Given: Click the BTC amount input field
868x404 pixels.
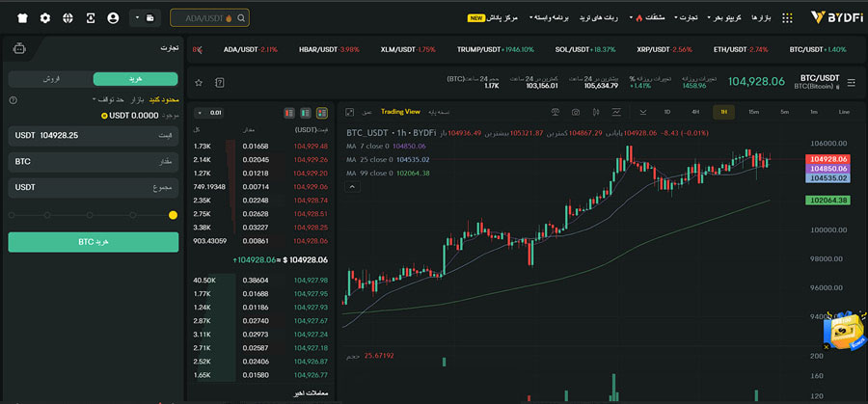Looking at the screenshot, I should click(x=93, y=162).
